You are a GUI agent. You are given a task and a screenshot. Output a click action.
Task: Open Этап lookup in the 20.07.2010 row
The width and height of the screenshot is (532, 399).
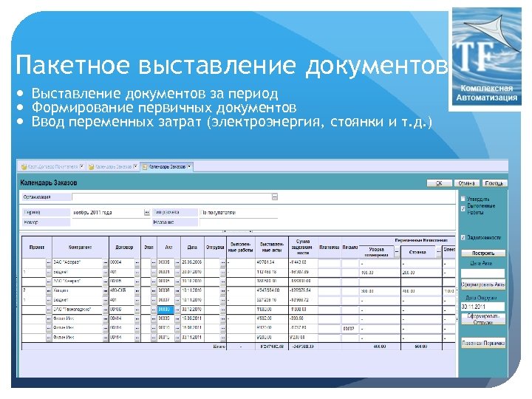click(154, 273)
